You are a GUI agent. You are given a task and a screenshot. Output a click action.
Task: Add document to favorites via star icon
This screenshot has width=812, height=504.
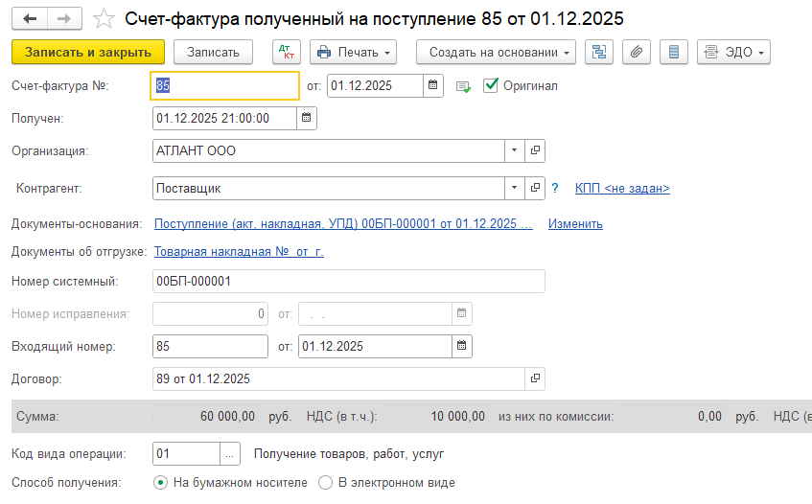(x=104, y=19)
